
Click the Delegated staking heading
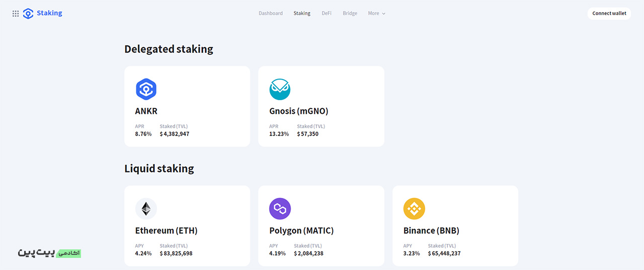pyautogui.click(x=169, y=49)
